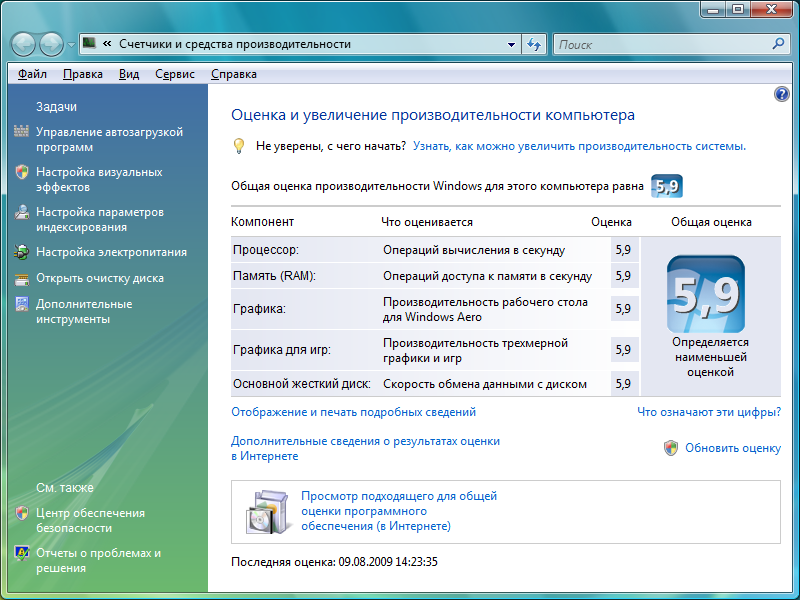
Task: Click the Поиск search input field
Action: [x=660, y=44]
